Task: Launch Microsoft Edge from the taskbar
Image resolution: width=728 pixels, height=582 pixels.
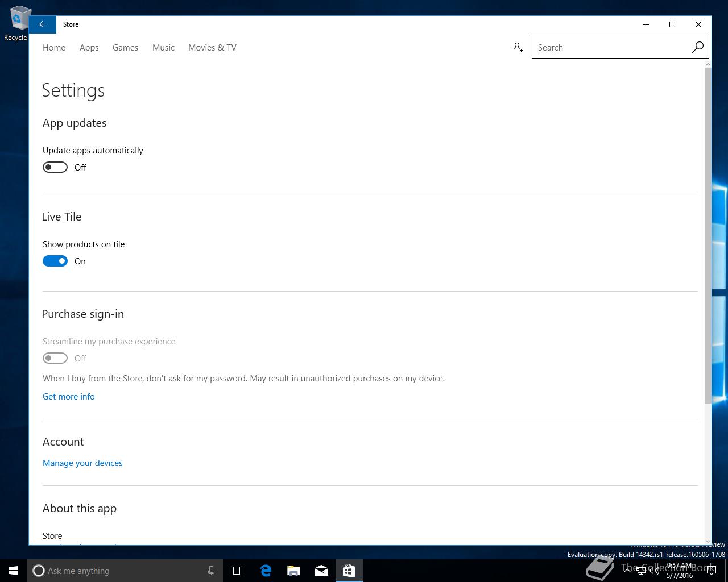Action: (x=266, y=571)
